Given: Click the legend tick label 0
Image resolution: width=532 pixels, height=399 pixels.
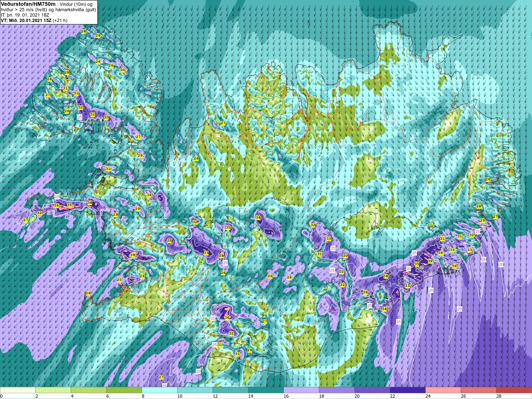Looking at the screenshot, I should pos(1,396).
